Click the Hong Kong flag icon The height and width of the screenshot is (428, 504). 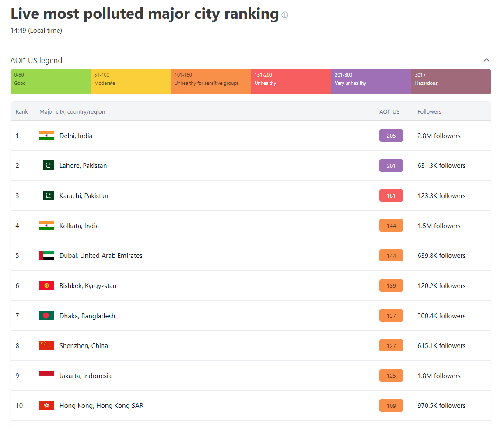tap(46, 405)
